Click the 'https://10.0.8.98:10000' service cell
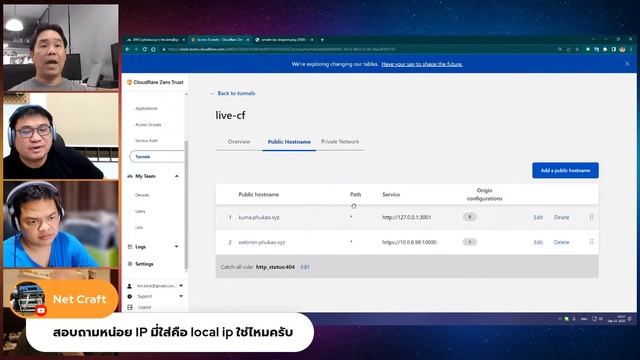The image size is (640, 360). click(x=409, y=242)
